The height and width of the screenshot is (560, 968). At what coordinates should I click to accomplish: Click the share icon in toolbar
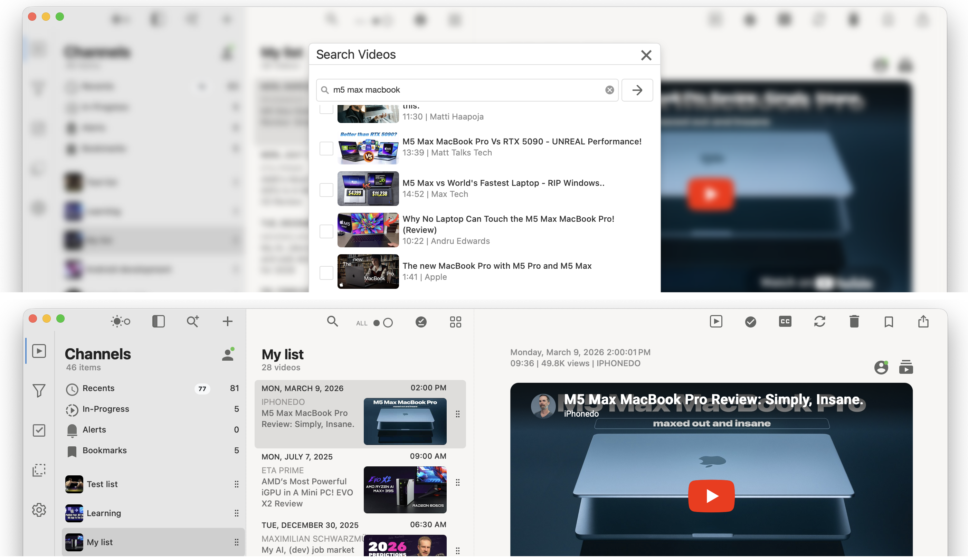pos(923,322)
